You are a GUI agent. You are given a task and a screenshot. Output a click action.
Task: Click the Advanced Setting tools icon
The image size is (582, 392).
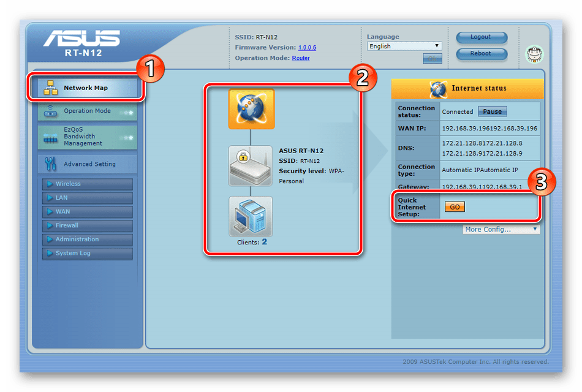pyautogui.click(x=50, y=164)
